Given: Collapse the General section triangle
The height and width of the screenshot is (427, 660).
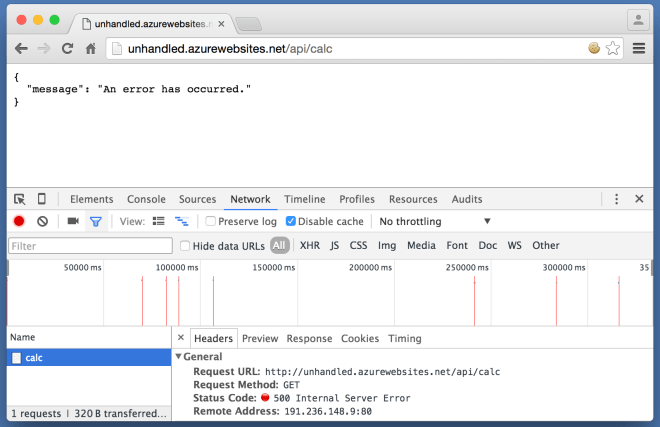Looking at the screenshot, I should click(x=178, y=357).
